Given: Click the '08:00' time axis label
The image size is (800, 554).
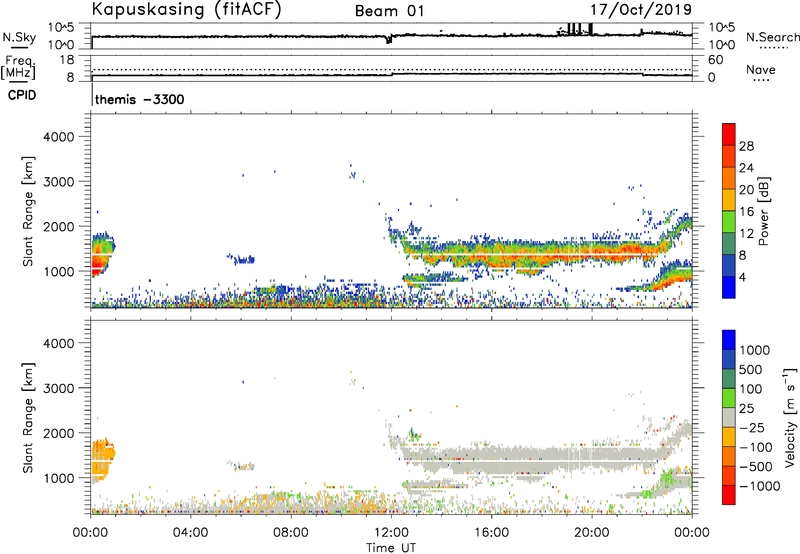Looking at the screenshot, I should 291,533.
